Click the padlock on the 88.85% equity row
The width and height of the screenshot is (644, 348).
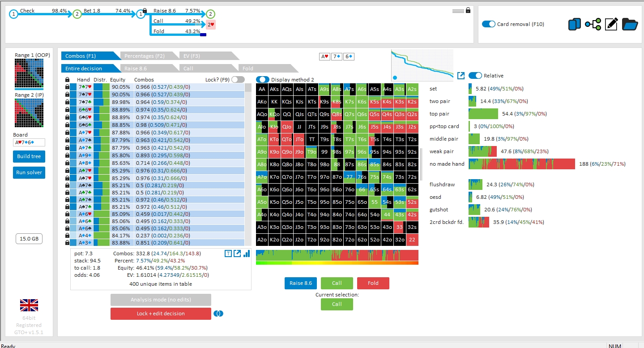tap(67, 125)
